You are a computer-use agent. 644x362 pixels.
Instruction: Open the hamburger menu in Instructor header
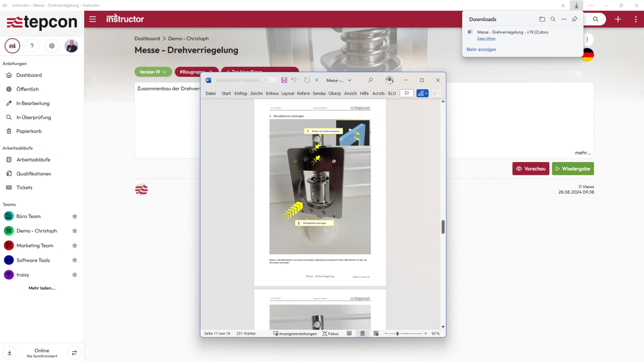[93, 19]
